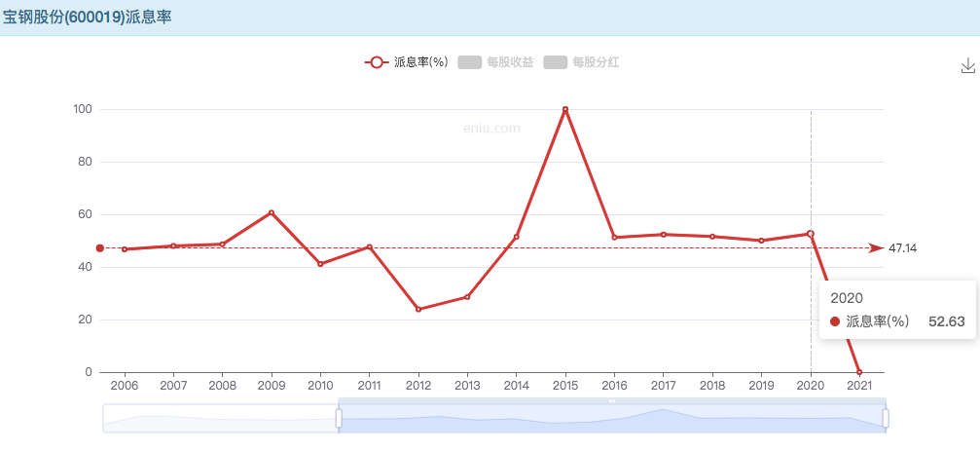
Task: Click the 2012 lowest data point
Action: (x=418, y=310)
